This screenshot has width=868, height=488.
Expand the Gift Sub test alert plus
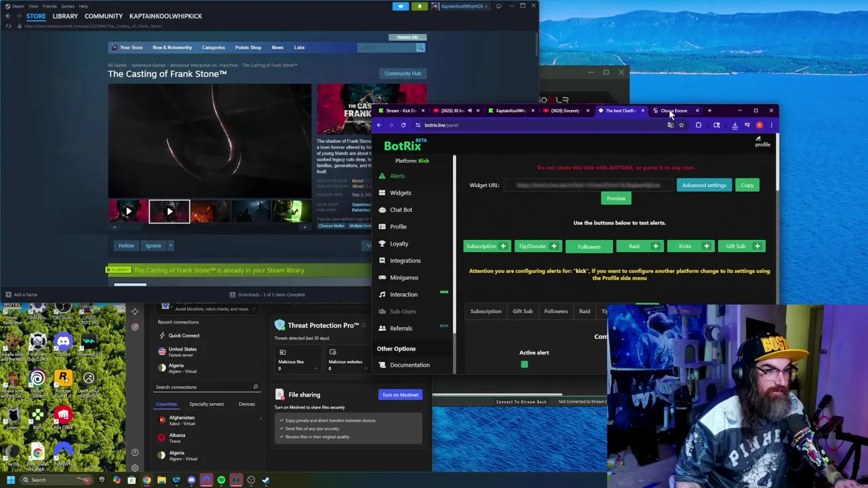tap(757, 246)
